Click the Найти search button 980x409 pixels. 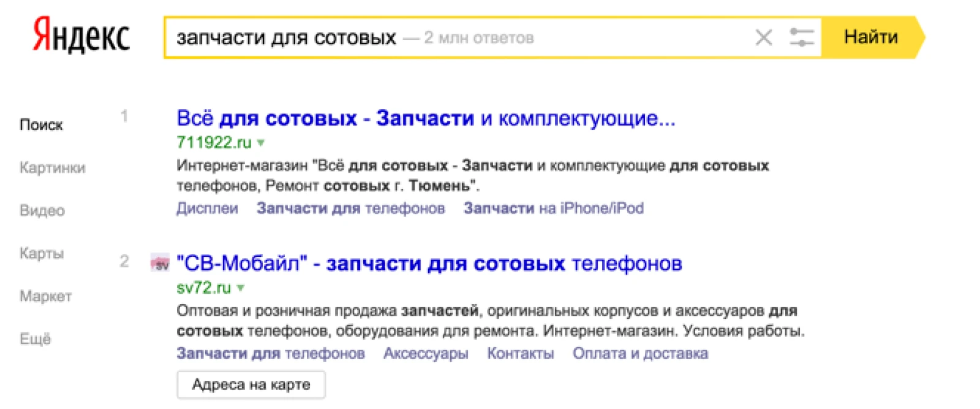[872, 37]
